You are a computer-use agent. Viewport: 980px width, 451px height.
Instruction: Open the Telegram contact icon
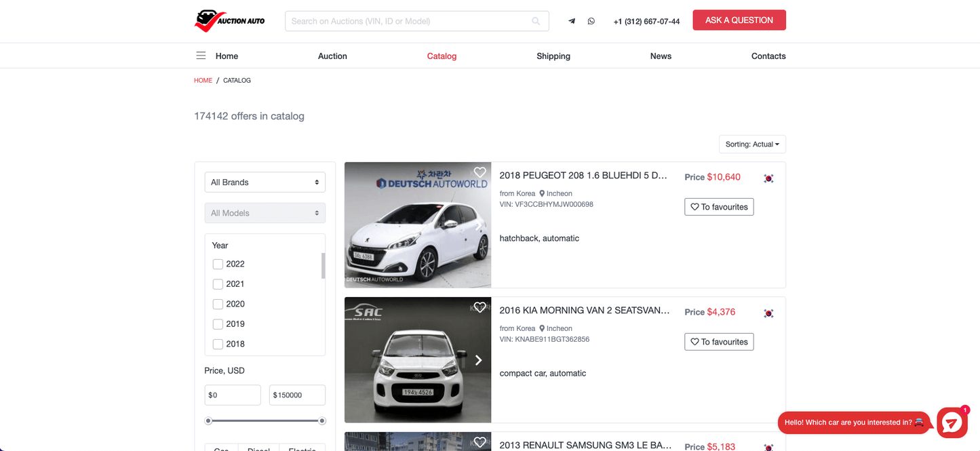[x=572, y=21]
